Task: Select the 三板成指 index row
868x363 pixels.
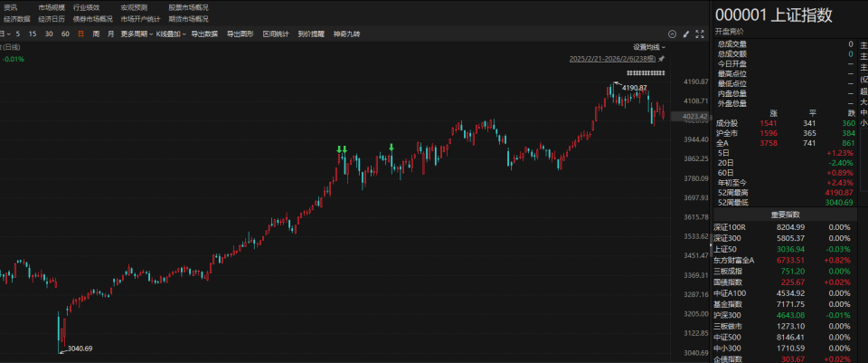Action: 786,271
